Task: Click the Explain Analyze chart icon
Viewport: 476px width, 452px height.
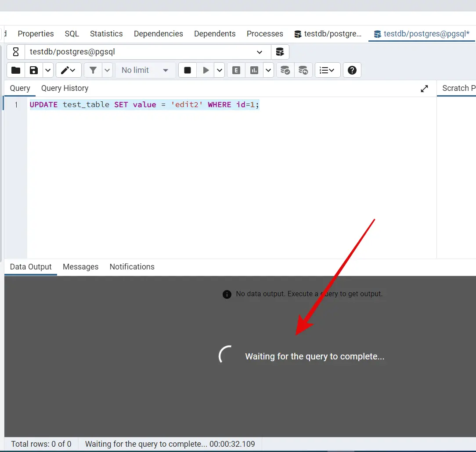Action: pos(254,70)
